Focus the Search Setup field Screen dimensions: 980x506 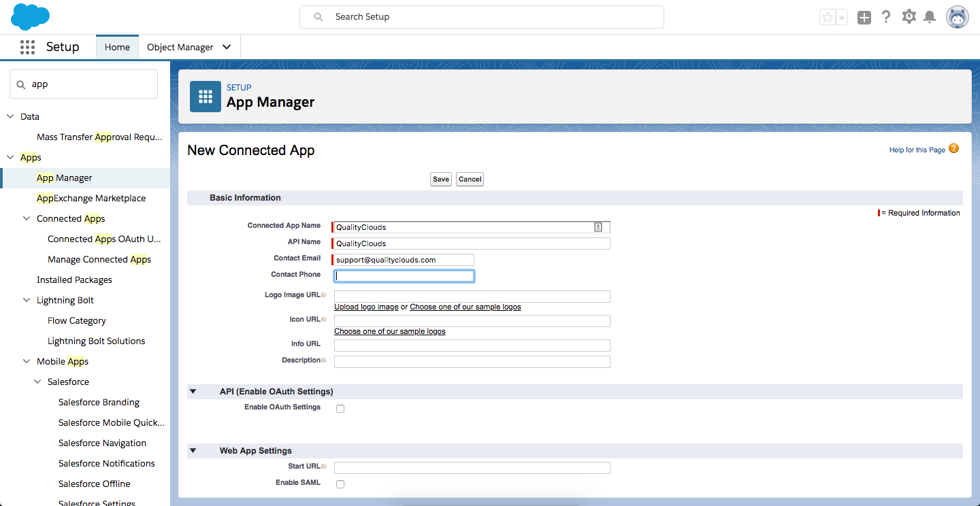tap(482, 17)
